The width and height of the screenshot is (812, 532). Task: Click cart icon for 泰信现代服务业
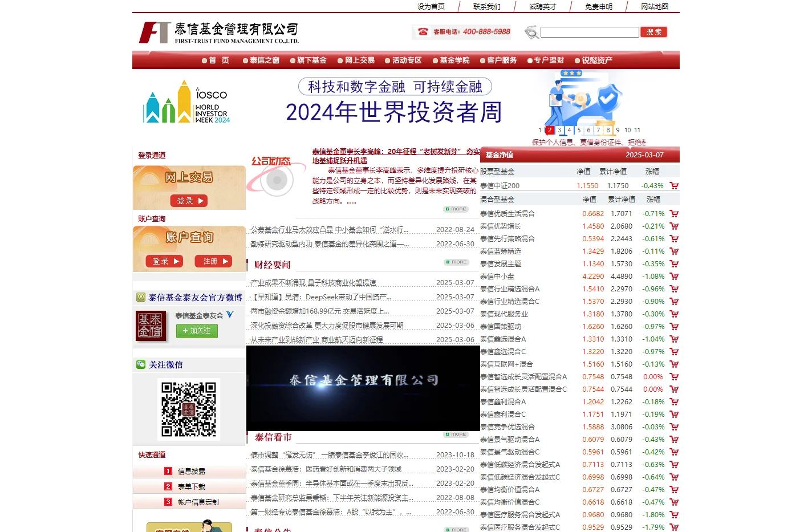(x=674, y=314)
